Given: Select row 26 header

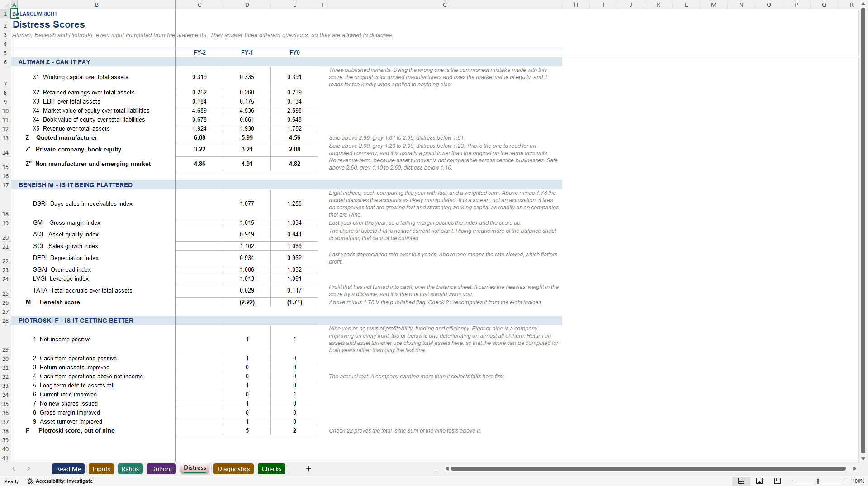Looking at the screenshot, I should [5, 302].
